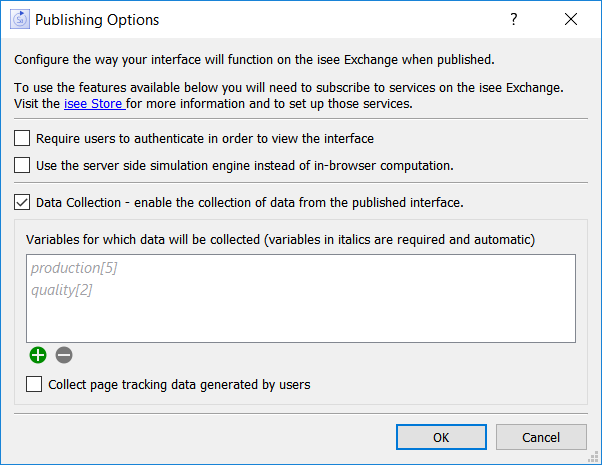The width and height of the screenshot is (602, 465).
Task: Click the resize grip at dialog corner
Action: [x=594, y=457]
